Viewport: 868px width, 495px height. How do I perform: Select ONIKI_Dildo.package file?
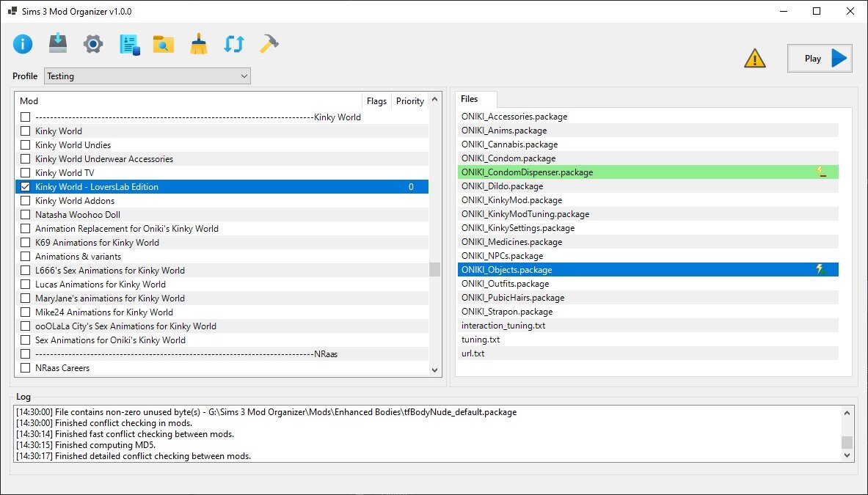click(648, 186)
